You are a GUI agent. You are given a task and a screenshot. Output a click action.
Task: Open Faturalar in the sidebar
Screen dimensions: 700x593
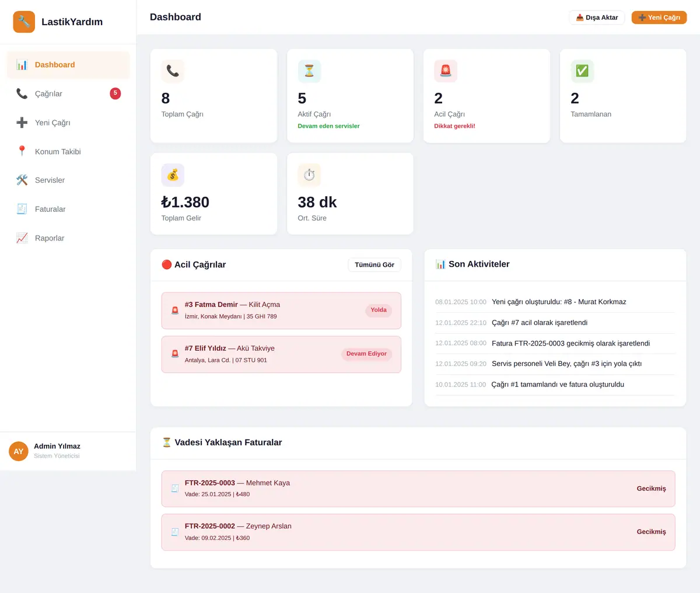[68, 209]
